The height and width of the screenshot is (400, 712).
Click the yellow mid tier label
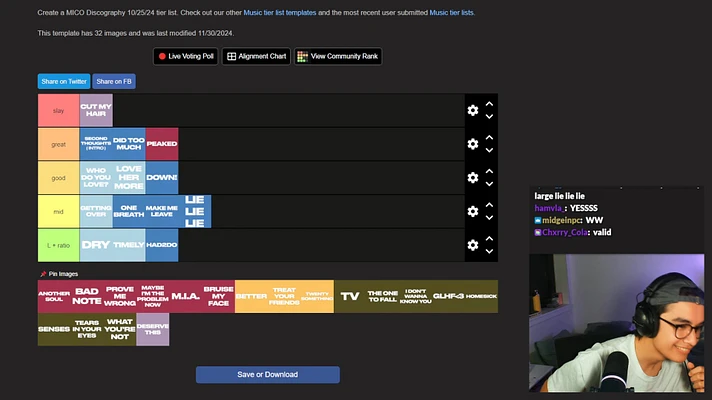tap(58, 211)
